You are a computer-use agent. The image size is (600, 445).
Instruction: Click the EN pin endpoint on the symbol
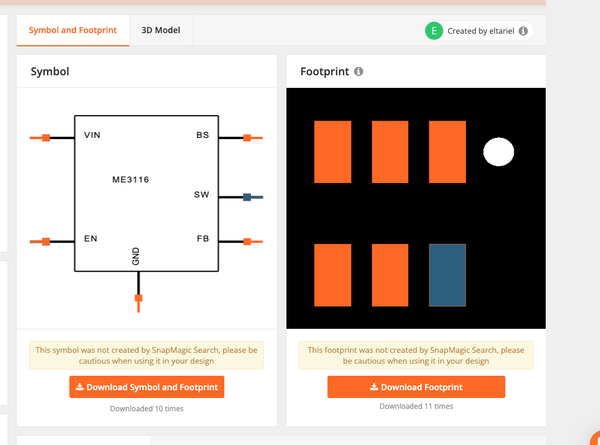46,241
